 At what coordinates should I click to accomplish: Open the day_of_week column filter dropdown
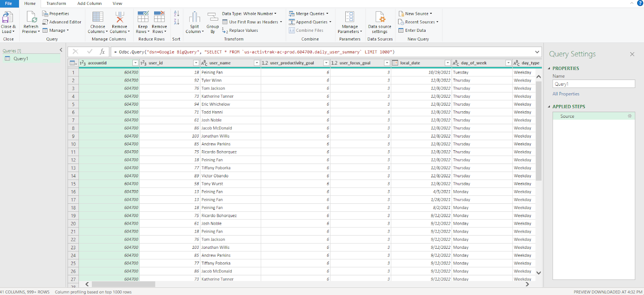point(508,63)
